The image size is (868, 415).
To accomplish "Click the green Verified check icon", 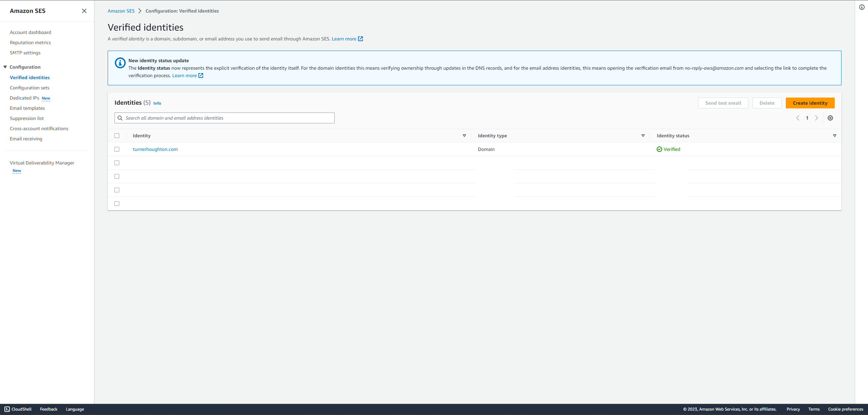I will point(659,149).
